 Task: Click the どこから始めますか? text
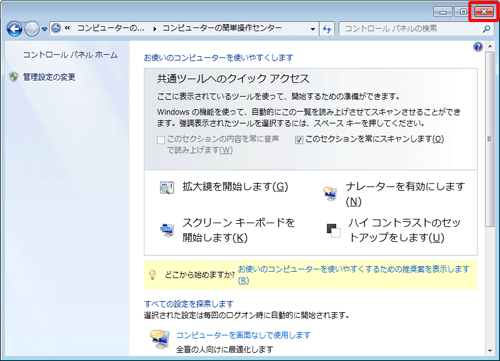[x=199, y=275]
